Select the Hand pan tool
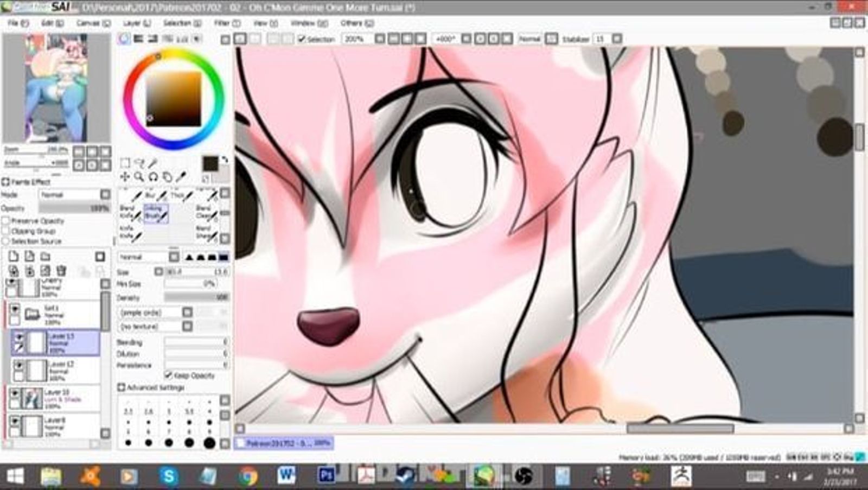Image resolution: width=868 pixels, height=490 pixels. 167,177
